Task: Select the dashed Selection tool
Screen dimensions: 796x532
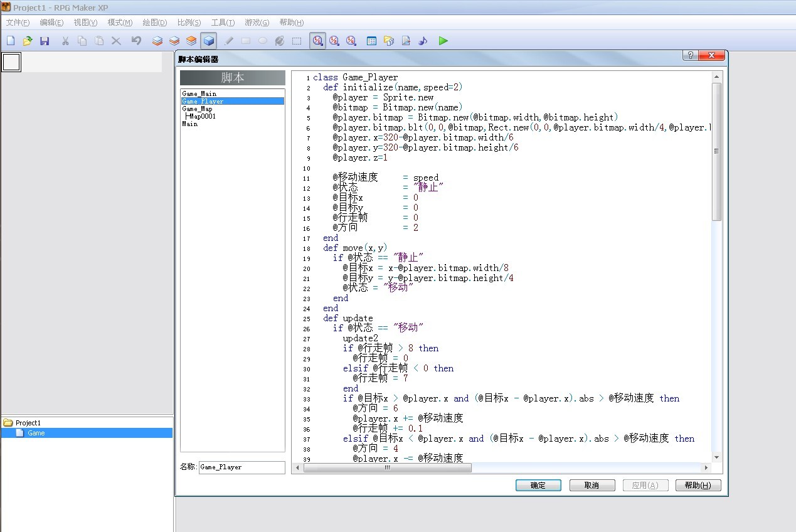Action: [x=297, y=41]
